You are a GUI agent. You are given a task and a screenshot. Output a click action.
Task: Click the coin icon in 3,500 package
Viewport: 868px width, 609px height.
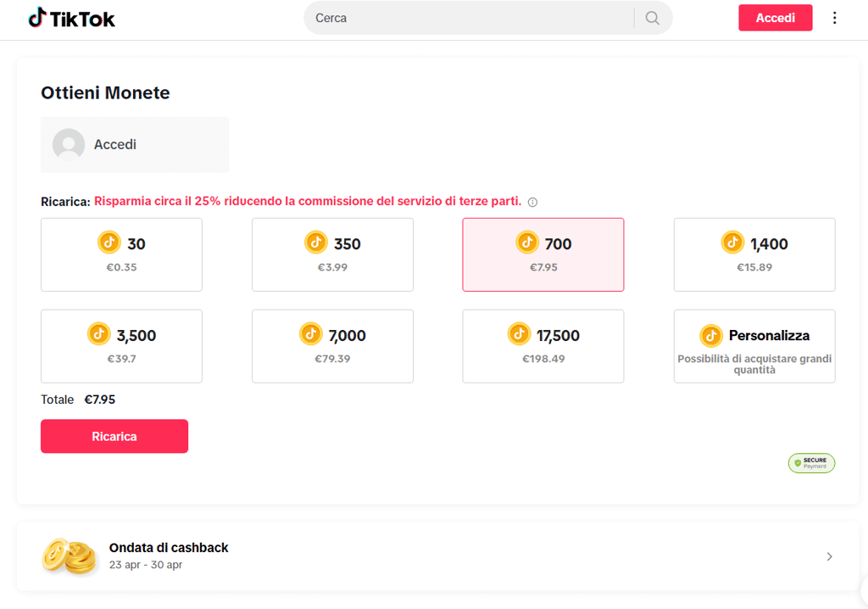point(98,334)
